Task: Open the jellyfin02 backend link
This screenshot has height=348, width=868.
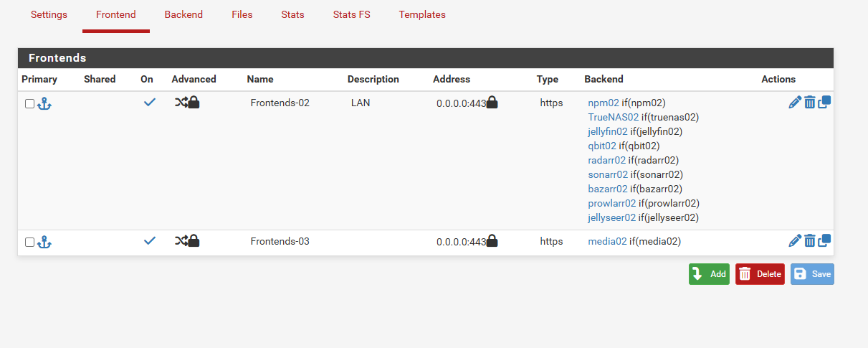Action: click(x=607, y=131)
